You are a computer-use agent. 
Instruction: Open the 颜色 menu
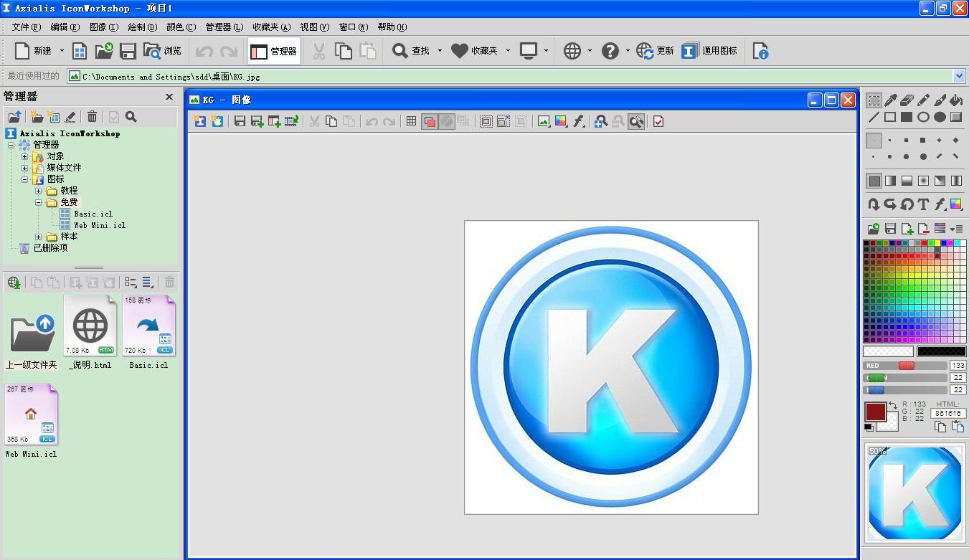[x=181, y=27]
